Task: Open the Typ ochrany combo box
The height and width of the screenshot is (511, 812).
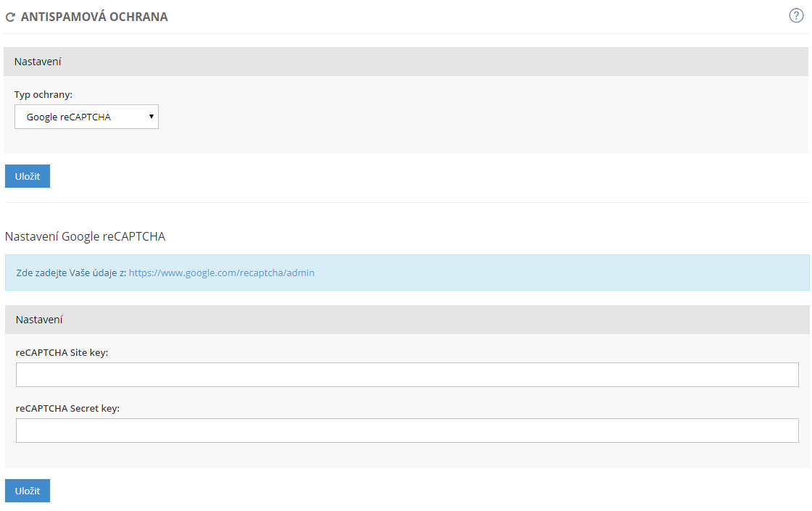Action: tap(86, 117)
